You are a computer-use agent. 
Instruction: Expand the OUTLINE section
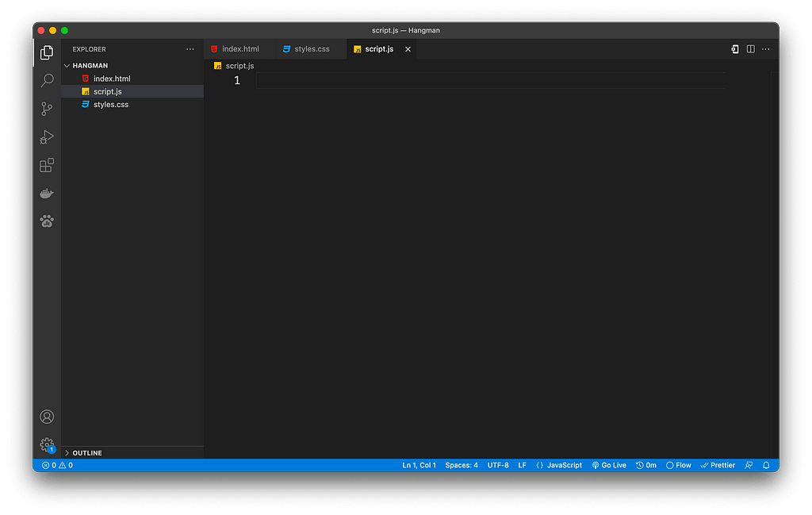(x=86, y=452)
